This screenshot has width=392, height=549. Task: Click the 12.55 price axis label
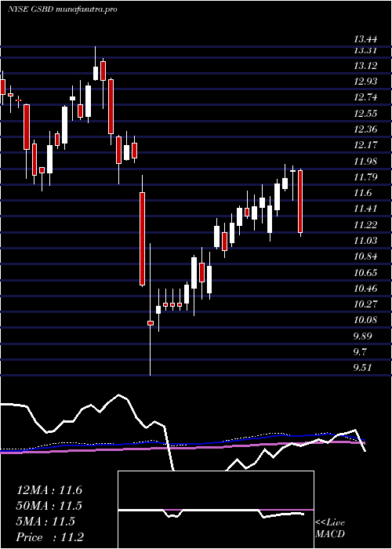pos(365,114)
